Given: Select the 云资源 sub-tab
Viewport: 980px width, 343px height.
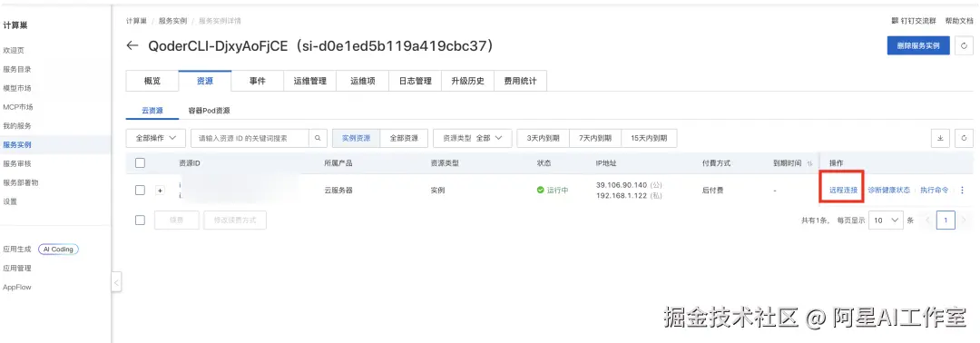Looking at the screenshot, I should (x=152, y=111).
